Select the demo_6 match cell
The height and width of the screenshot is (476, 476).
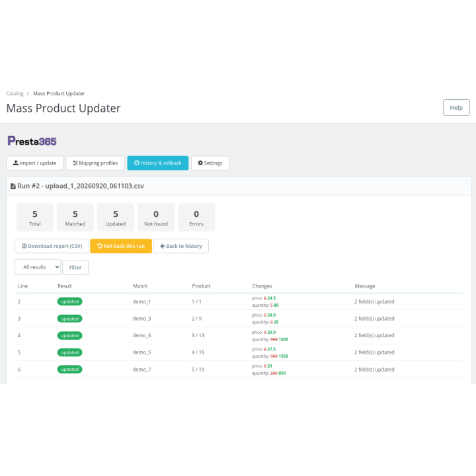point(141,335)
